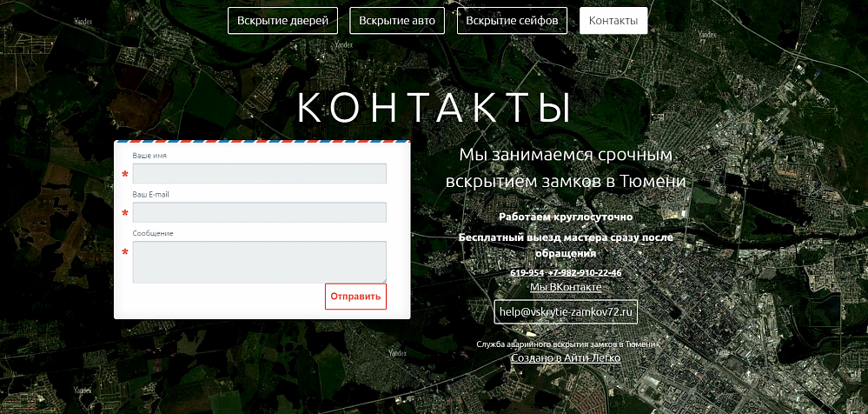Click the help@vskrytie-zamkov72.ru email button
Image resolution: width=868 pixels, height=414 pixels.
pyautogui.click(x=566, y=311)
